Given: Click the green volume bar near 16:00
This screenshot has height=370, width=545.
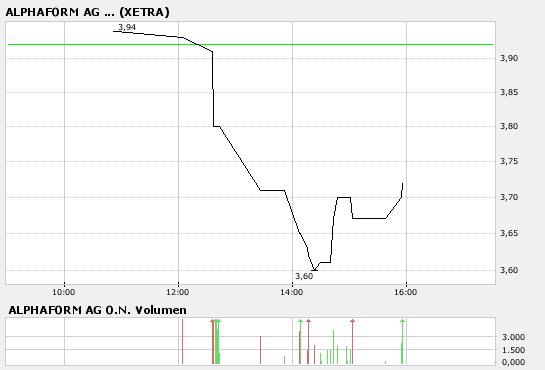Looking at the screenshot, I should tap(402, 342).
